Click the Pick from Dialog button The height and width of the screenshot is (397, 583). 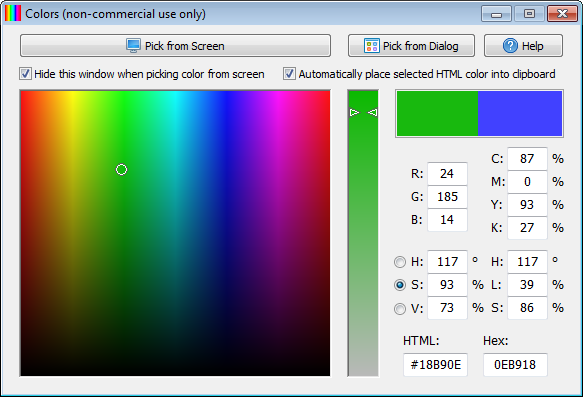(x=411, y=46)
